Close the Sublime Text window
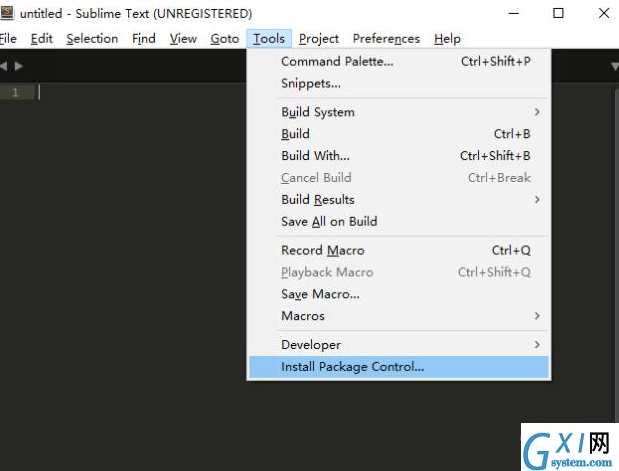Screen dimensions: 619x471 (x=604, y=13)
